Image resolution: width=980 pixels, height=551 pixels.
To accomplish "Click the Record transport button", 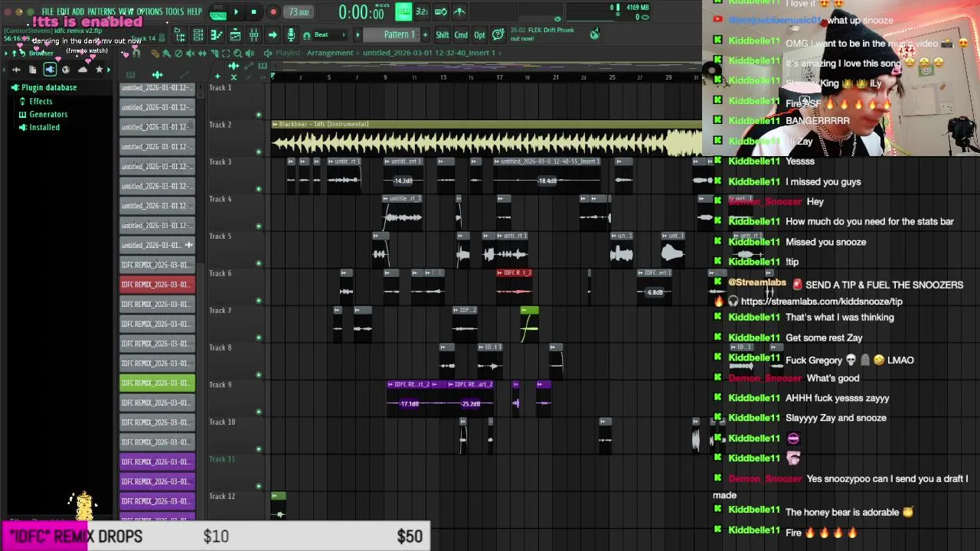I will [273, 11].
